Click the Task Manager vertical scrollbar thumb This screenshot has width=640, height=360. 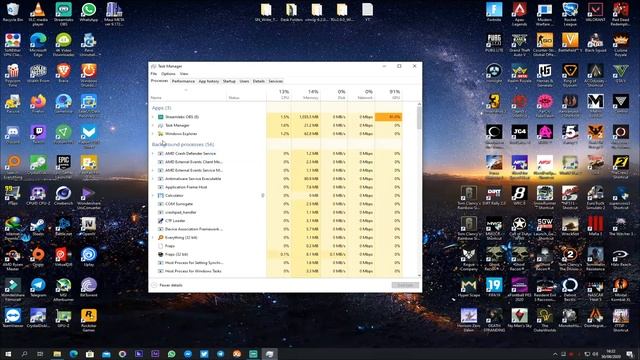[419, 118]
